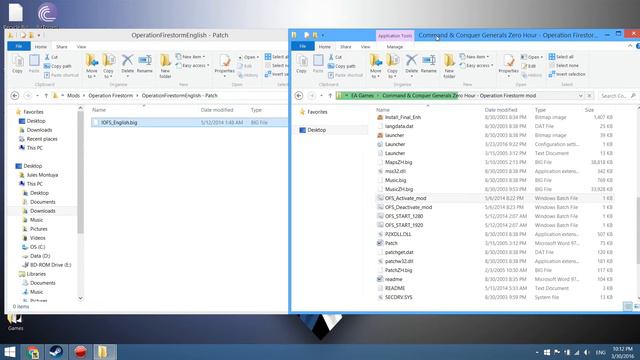Sort by Date modified in Generals window
Image resolution: width=640 pixels, height=360 pixels.
501,110
